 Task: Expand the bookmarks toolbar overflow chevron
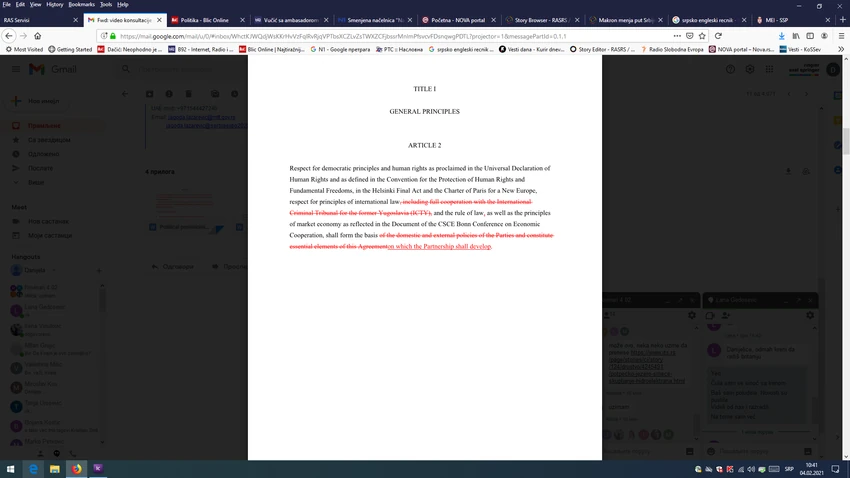pos(841,49)
